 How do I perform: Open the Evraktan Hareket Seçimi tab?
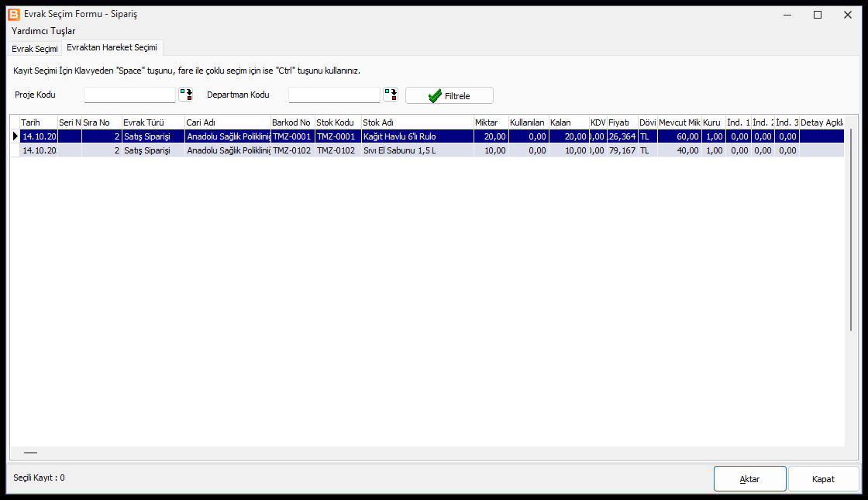[112, 47]
